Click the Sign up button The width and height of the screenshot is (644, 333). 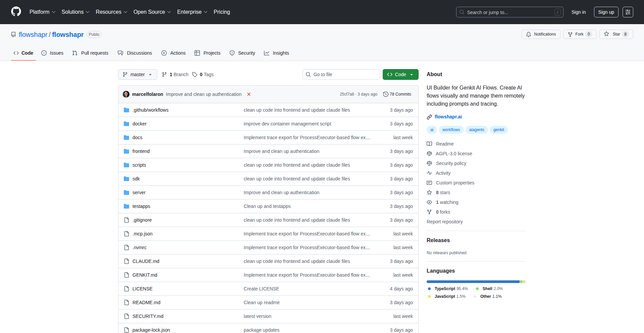[x=606, y=12]
